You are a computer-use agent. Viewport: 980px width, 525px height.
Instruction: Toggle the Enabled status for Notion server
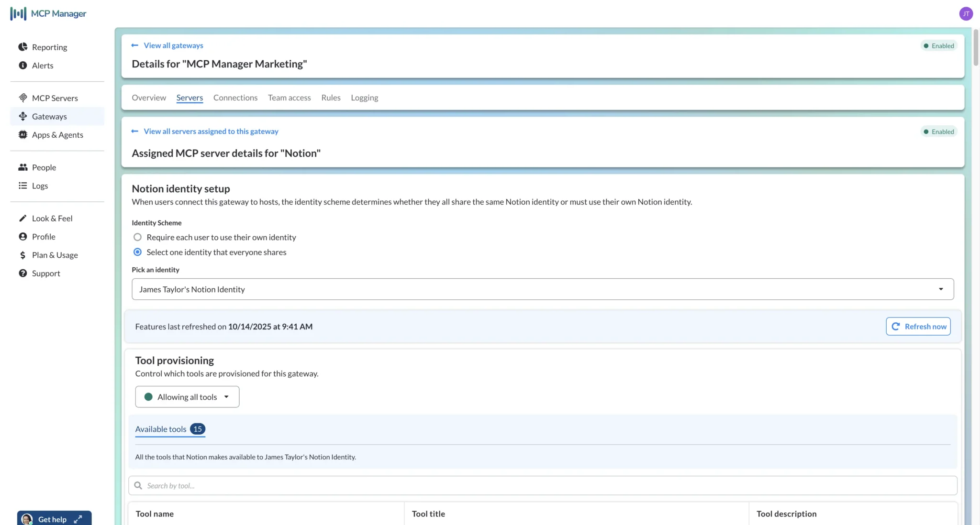coord(938,131)
